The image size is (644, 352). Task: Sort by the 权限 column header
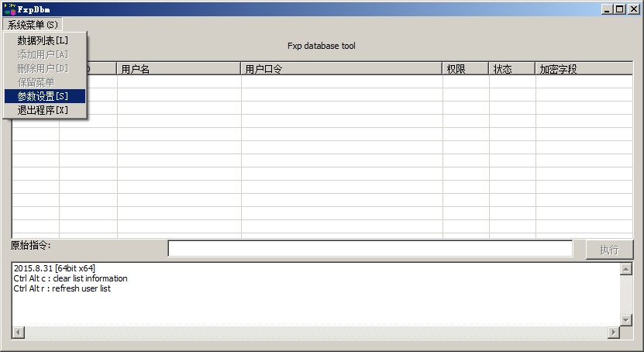(465, 69)
